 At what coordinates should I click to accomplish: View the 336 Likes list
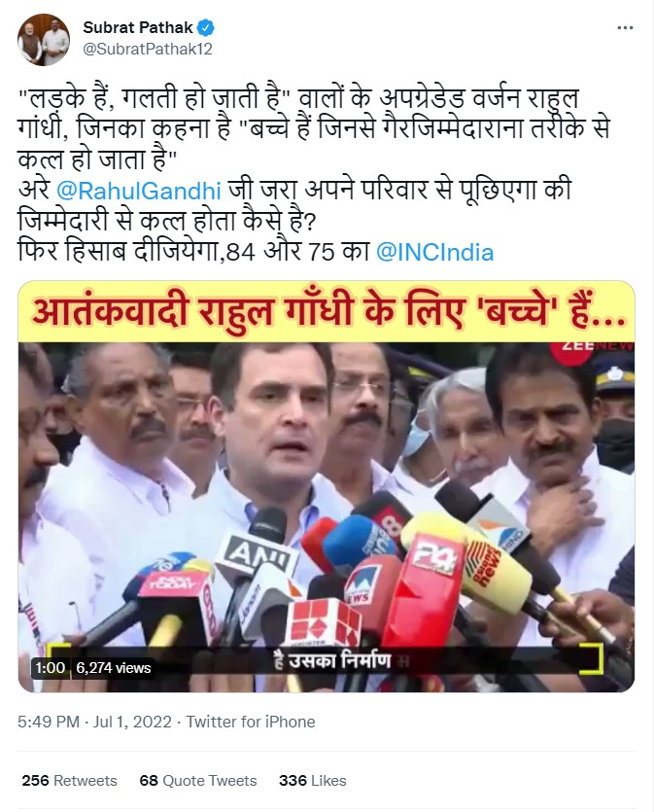(x=313, y=781)
